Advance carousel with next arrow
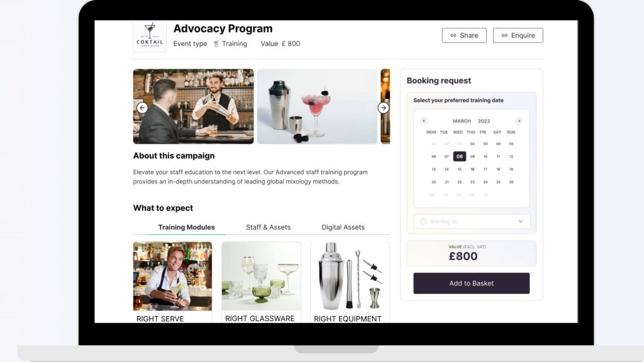This screenshot has height=362, width=644. (383, 107)
